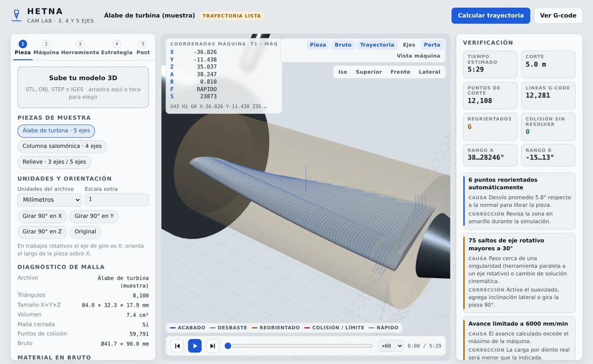Load Relieve 3 ejes / 5 ejes sample

(x=54, y=162)
